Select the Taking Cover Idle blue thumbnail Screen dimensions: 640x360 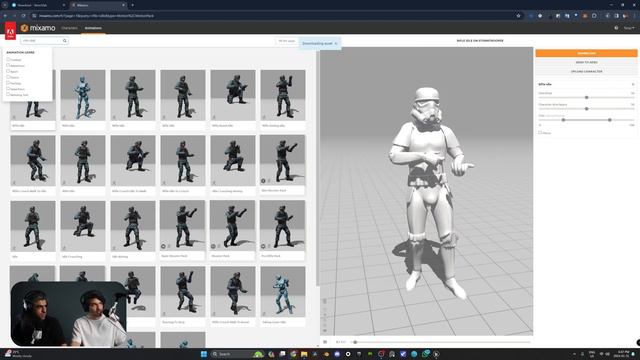click(282, 292)
